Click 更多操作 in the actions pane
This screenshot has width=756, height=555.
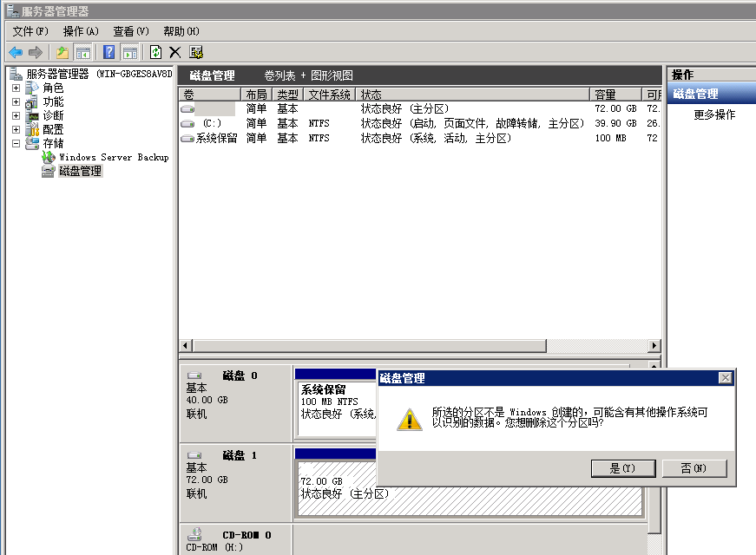tap(713, 114)
